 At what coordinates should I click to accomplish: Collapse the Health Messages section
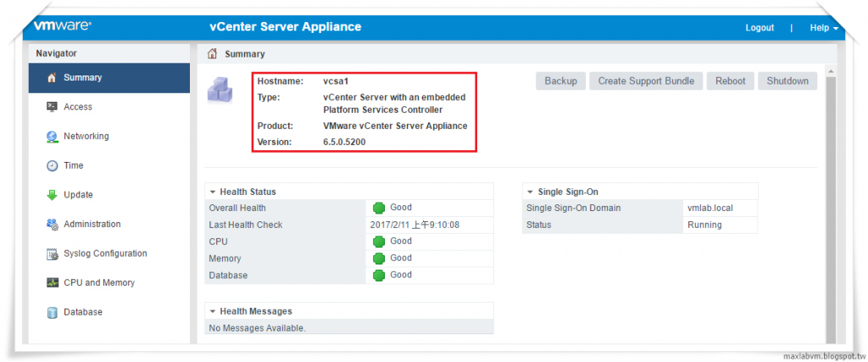point(213,312)
